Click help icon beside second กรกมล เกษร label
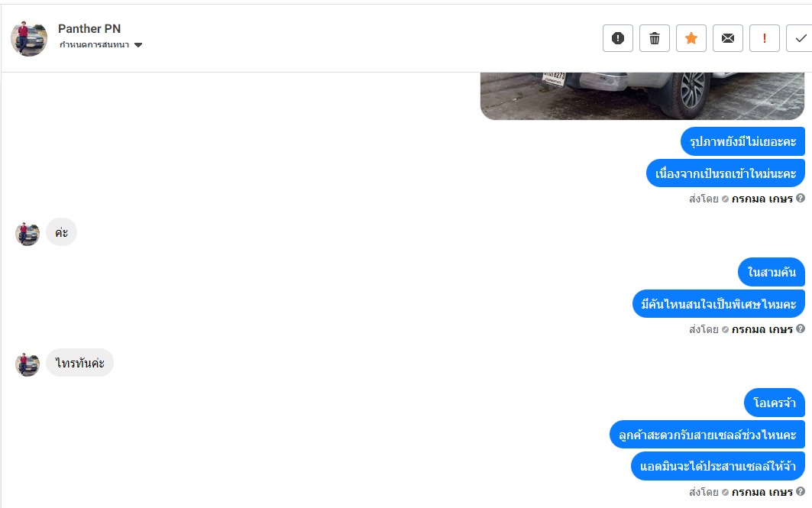The image size is (812, 508). tap(801, 328)
